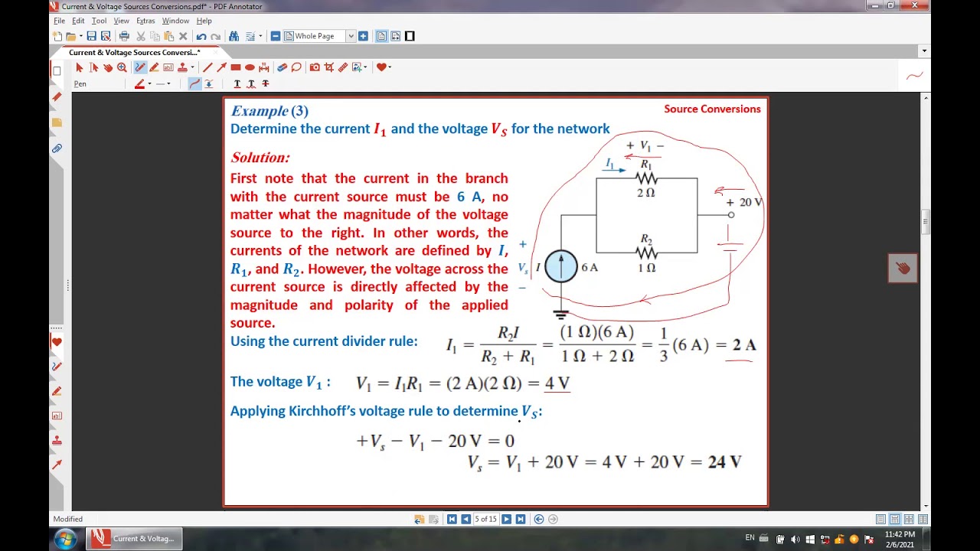This screenshot has width=980, height=551.
Task: Activate the Pan hand tool
Action: click(108, 67)
